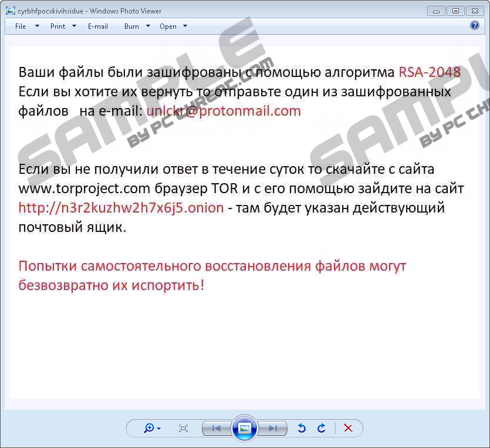Expand the Burn dropdown arrow

point(148,26)
